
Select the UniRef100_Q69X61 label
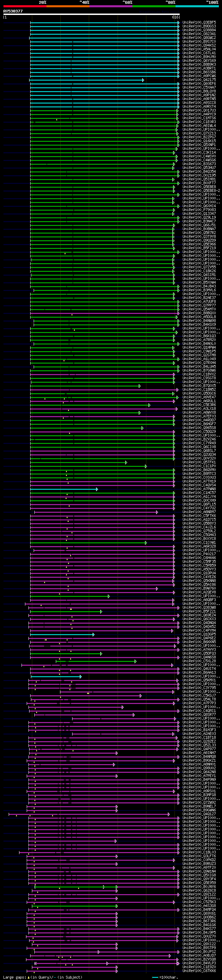(x=199, y=913)
